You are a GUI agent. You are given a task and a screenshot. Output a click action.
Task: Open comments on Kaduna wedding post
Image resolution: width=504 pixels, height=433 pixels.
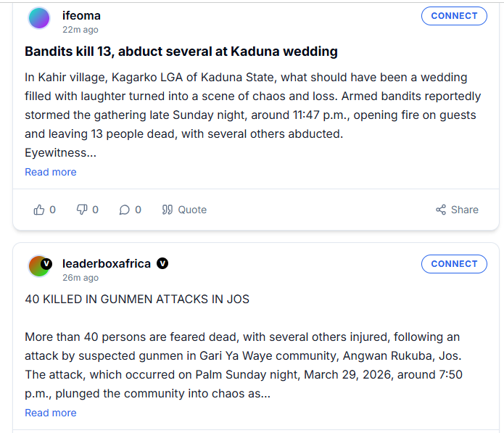tap(130, 210)
